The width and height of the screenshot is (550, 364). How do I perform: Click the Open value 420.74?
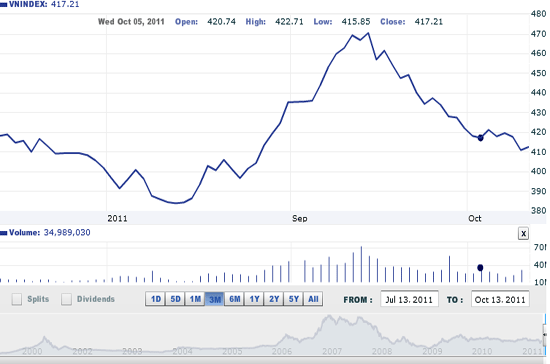coord(221,22)
